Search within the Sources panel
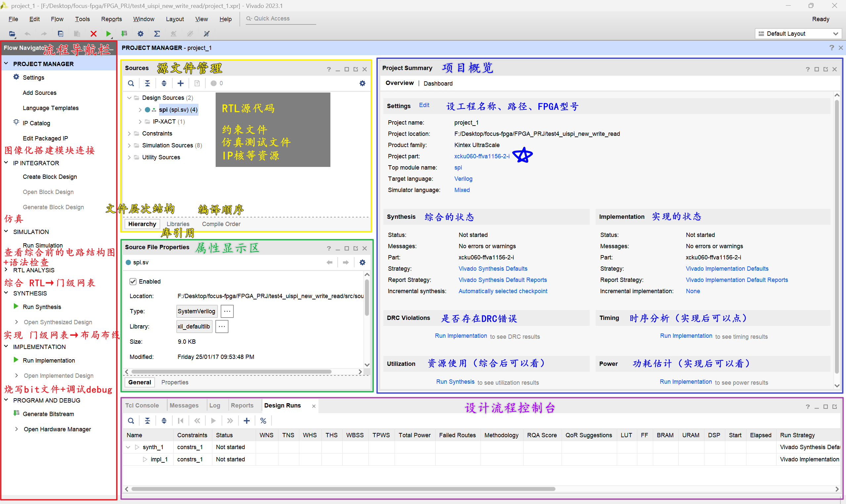This screenshot has height=504, width=846. [x=131, y=83]
